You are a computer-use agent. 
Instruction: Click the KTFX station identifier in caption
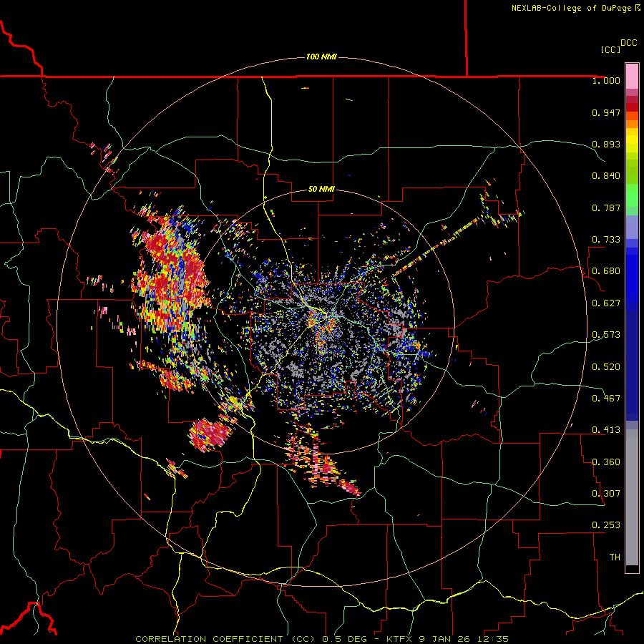click(400, 639)
